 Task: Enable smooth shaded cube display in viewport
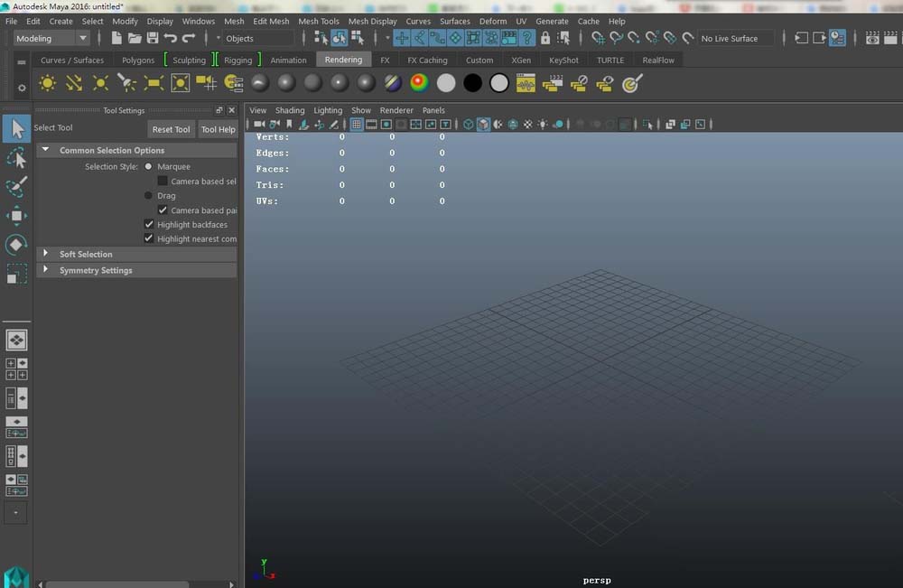483,125
